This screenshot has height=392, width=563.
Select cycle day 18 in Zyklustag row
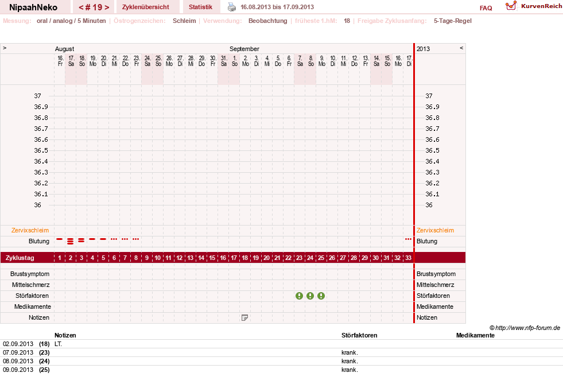[x=244, y=258]
